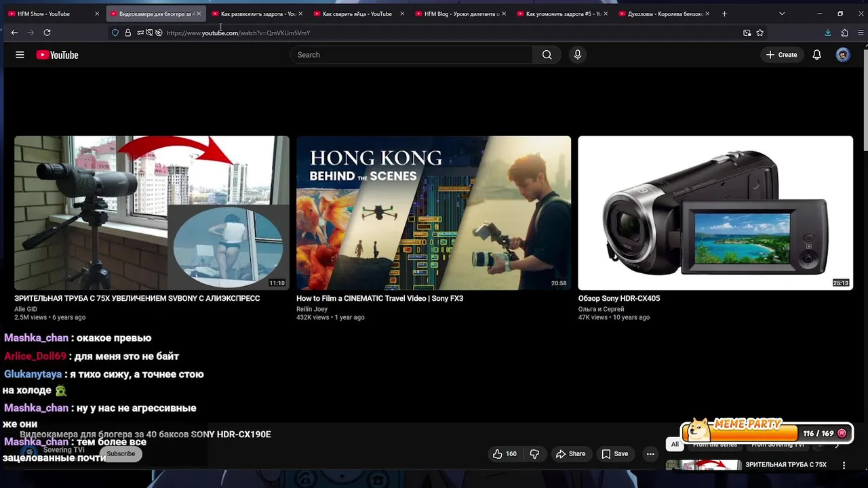This screenshot has height=488, width=868.
Task: Like the video with 160 likes
Action: (505, 454)
